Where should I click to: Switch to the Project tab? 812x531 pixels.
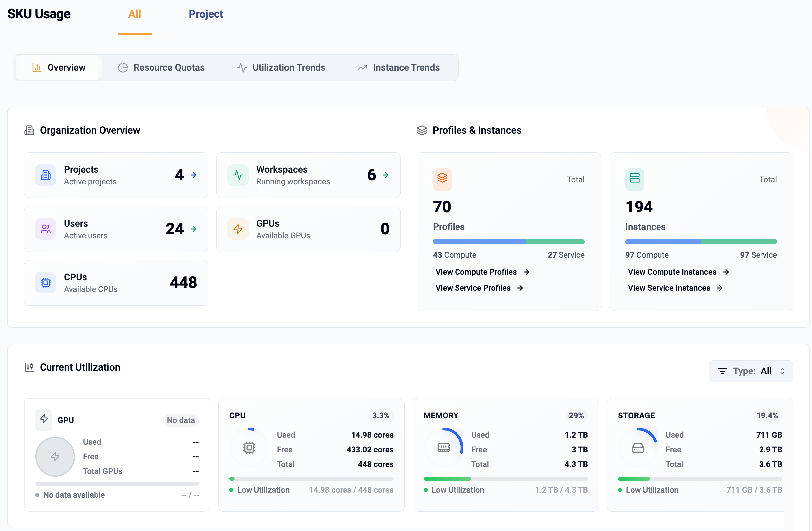pyautogui.click(x=206, y=14)
